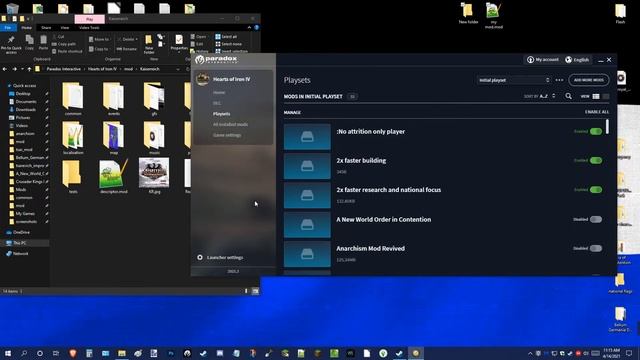Screen dimensions: 640x360
Task: Change the launcher language from English
Action: 577,60
